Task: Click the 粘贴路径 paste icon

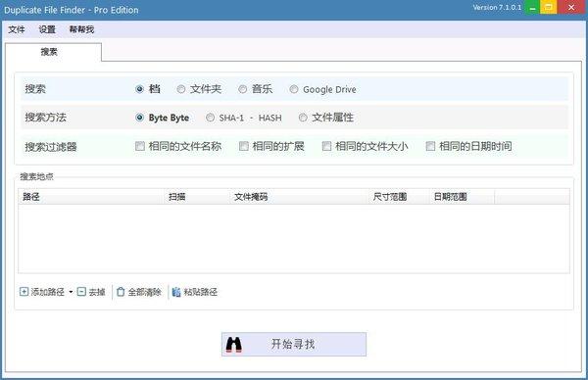Action: [x=176, y=292]
